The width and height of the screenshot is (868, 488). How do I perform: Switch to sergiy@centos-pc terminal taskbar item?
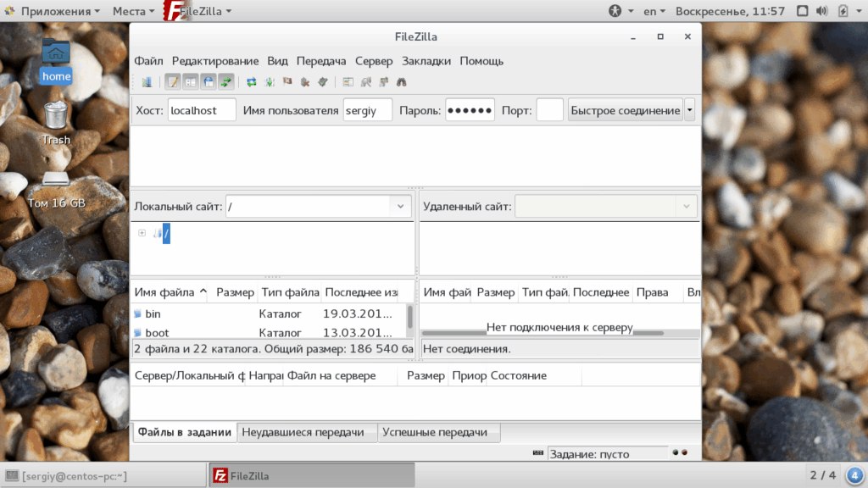[104, 476]
